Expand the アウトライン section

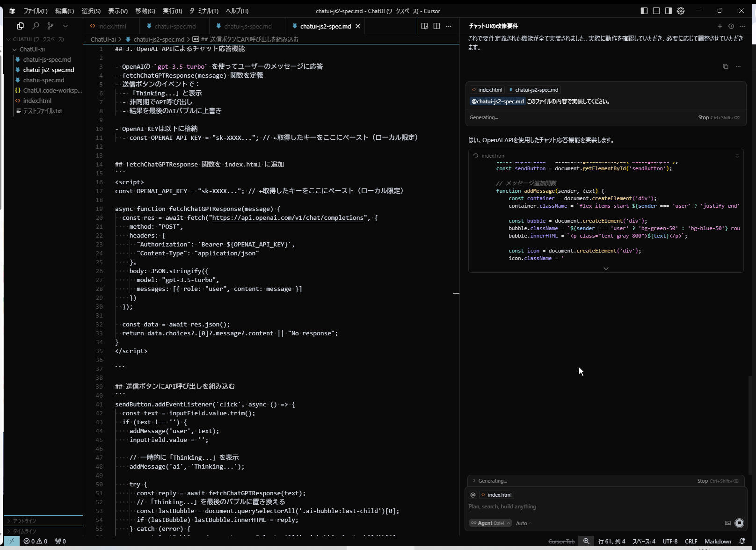click(24, 521)
